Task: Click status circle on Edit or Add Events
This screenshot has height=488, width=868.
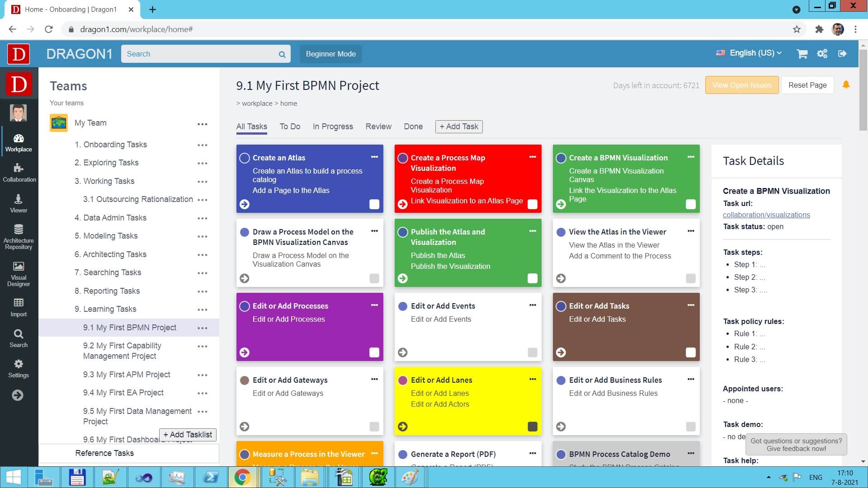Action: [402, 306]
